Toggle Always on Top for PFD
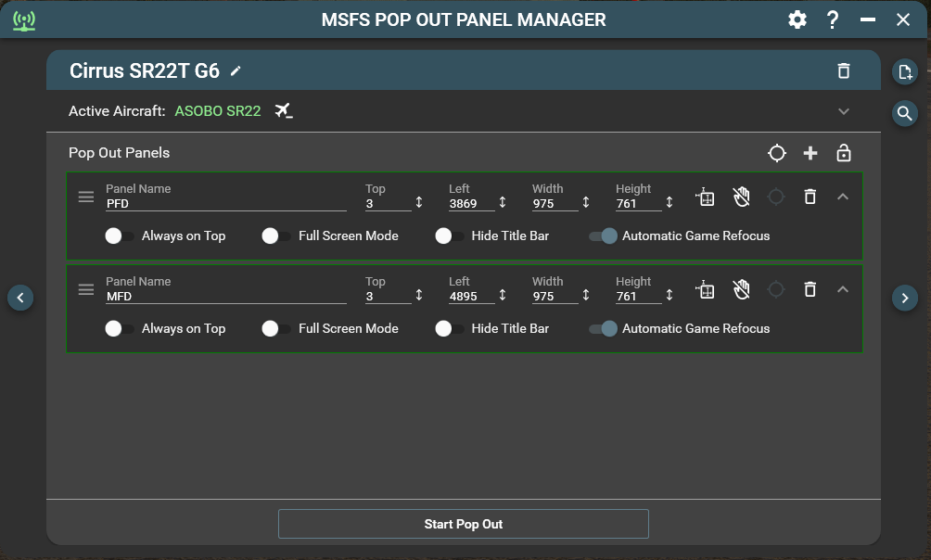The height and width of the screenshot is (560, 931). [120, 236]
